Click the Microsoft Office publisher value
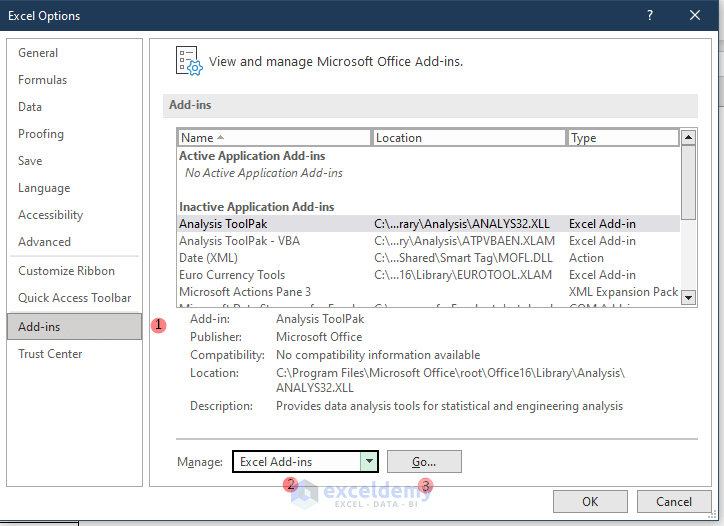 pos(319,337)
